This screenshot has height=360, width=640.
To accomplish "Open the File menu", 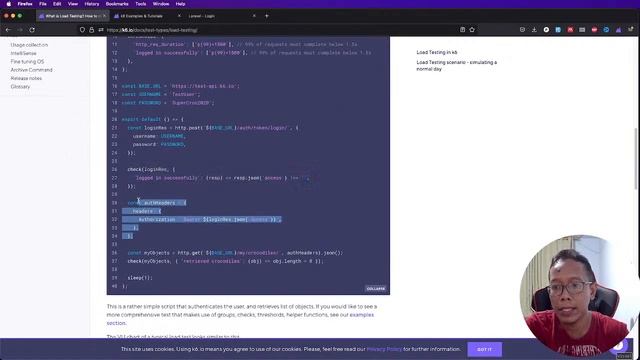I will 43,4.
